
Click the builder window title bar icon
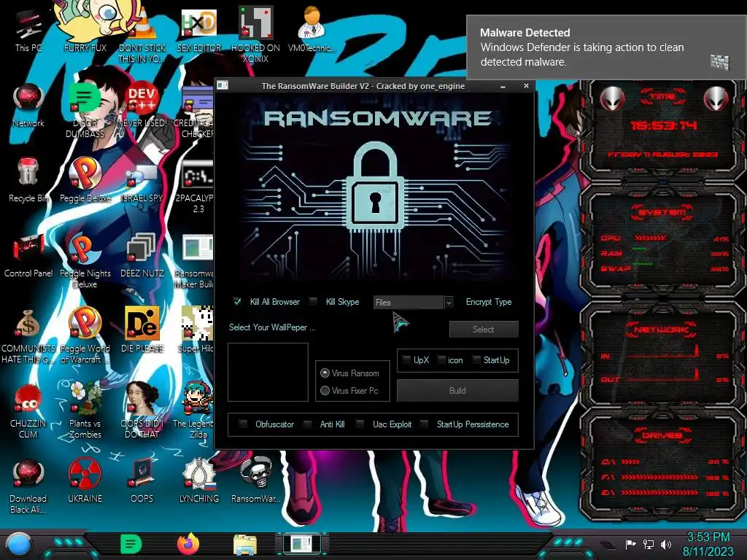[222, 86]
